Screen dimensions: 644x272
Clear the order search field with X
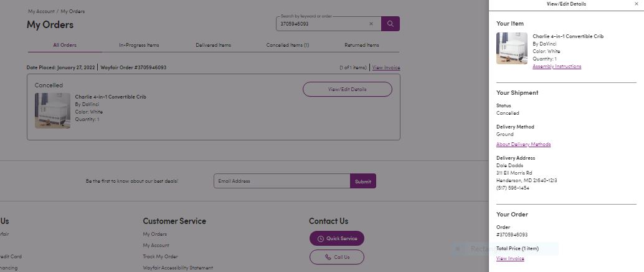click(x=371, y=24)
